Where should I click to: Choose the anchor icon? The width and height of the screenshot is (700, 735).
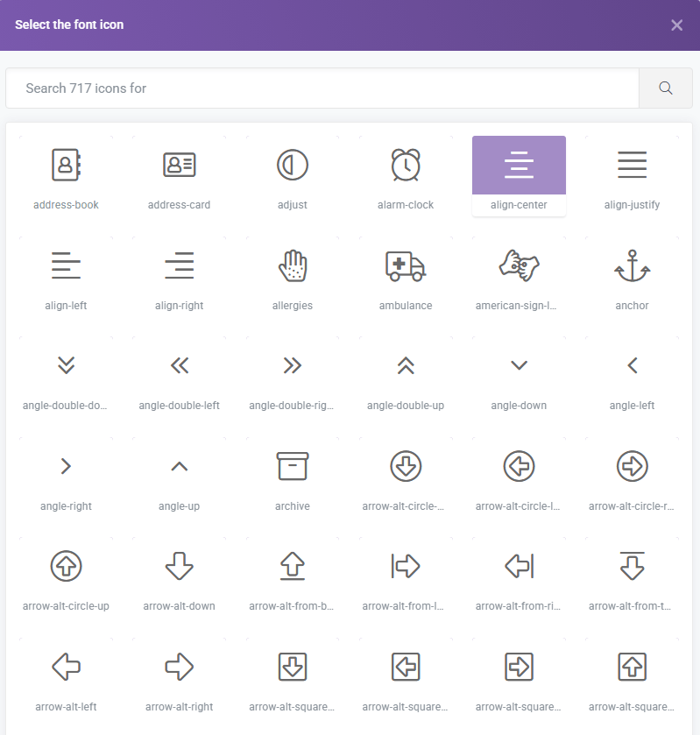point(632,265)
